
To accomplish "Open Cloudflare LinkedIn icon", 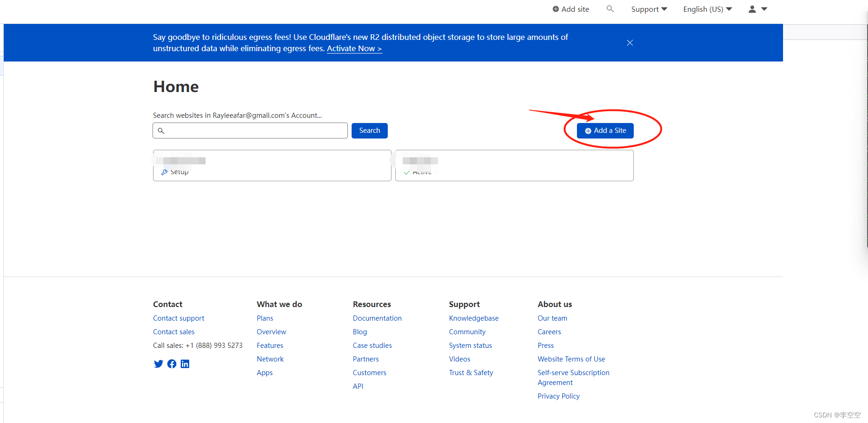I will pos(185,364).
